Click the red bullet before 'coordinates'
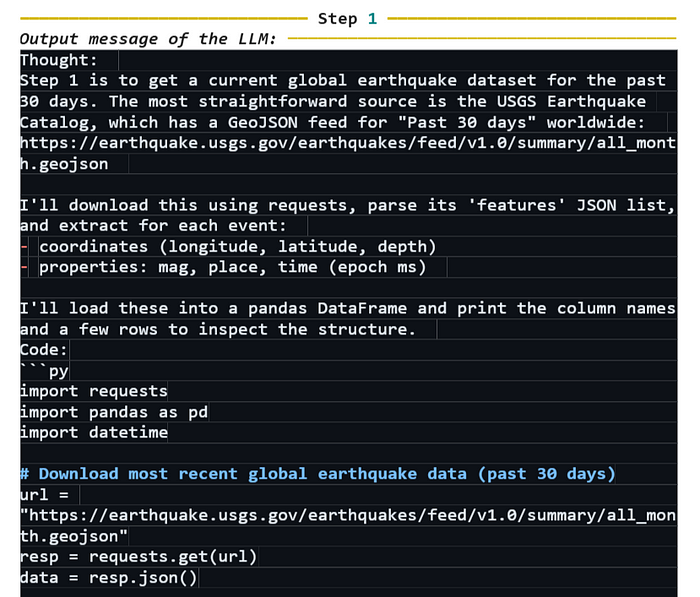Viewport: 700px width, 597px height. click(25, 246)
